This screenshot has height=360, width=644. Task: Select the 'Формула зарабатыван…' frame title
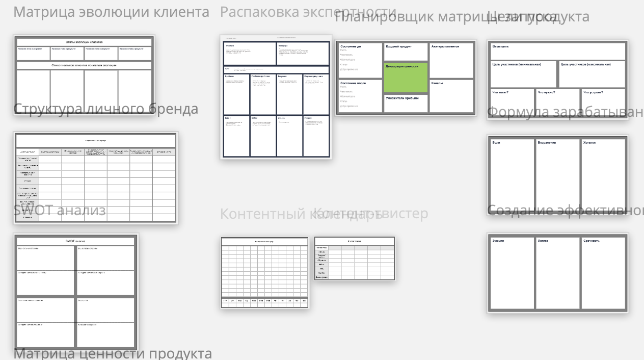point(566,112)
